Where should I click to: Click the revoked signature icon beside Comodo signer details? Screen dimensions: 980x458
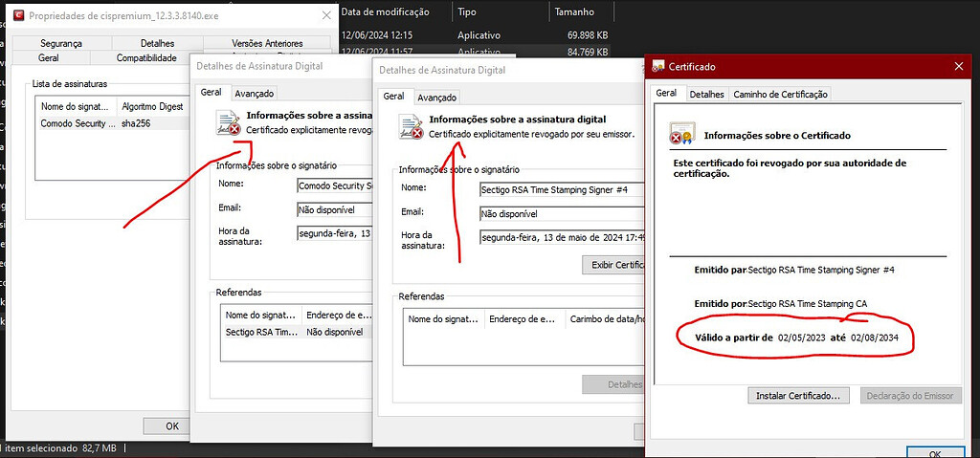[x=228, y=122]
